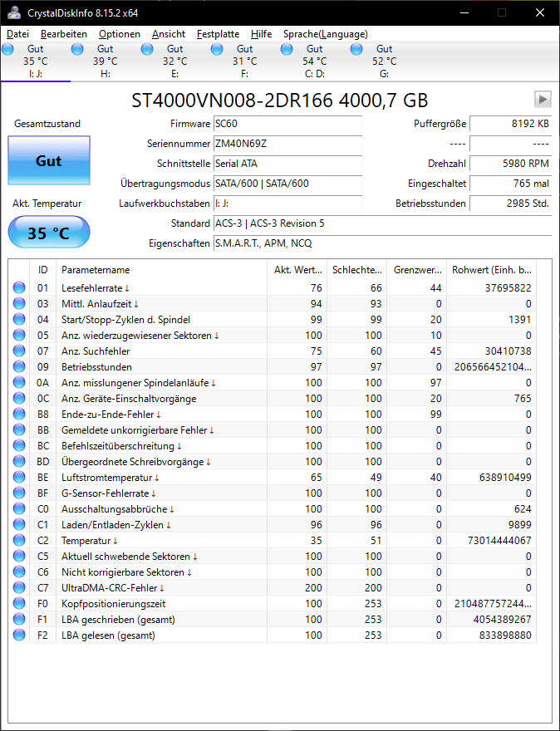Click the Laufwerkbuchstaben field I: J:
This screenshot has height=731, width=560.
tap(287, 204)
